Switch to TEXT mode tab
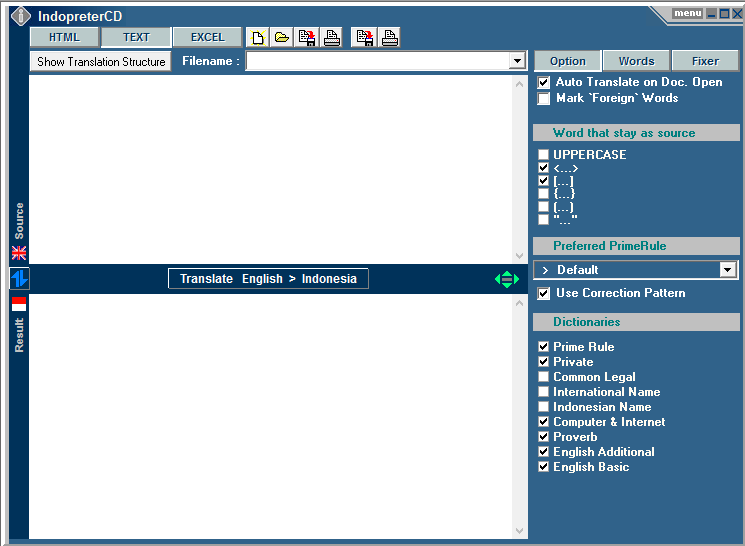The image size is (745, 546). point(136,37)
